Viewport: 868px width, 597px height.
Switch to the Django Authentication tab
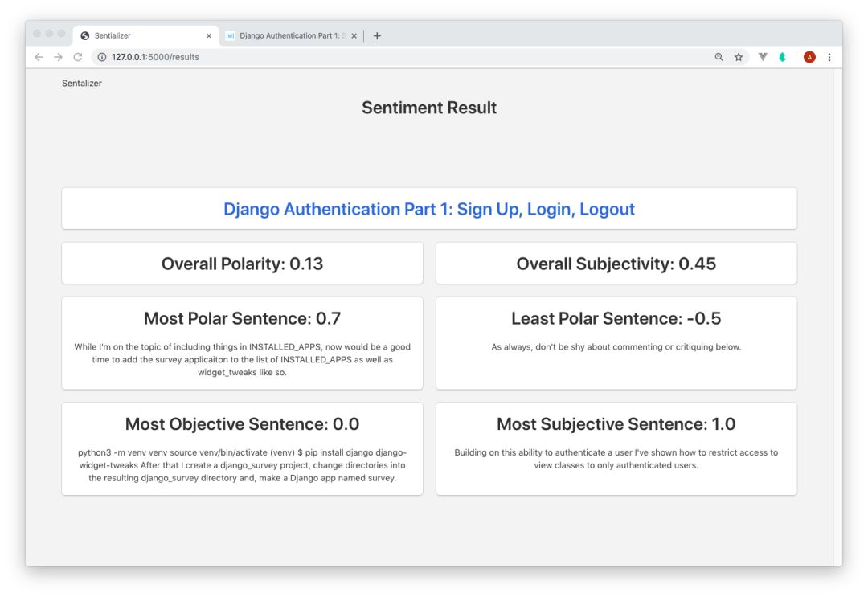[289, 35]
